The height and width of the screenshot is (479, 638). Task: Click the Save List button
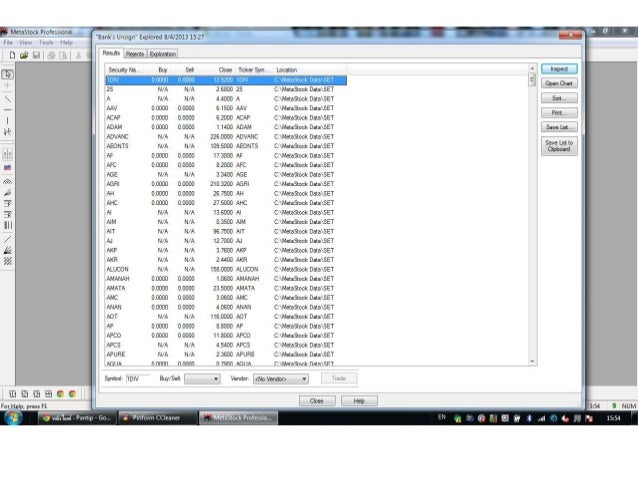[559, 127]
